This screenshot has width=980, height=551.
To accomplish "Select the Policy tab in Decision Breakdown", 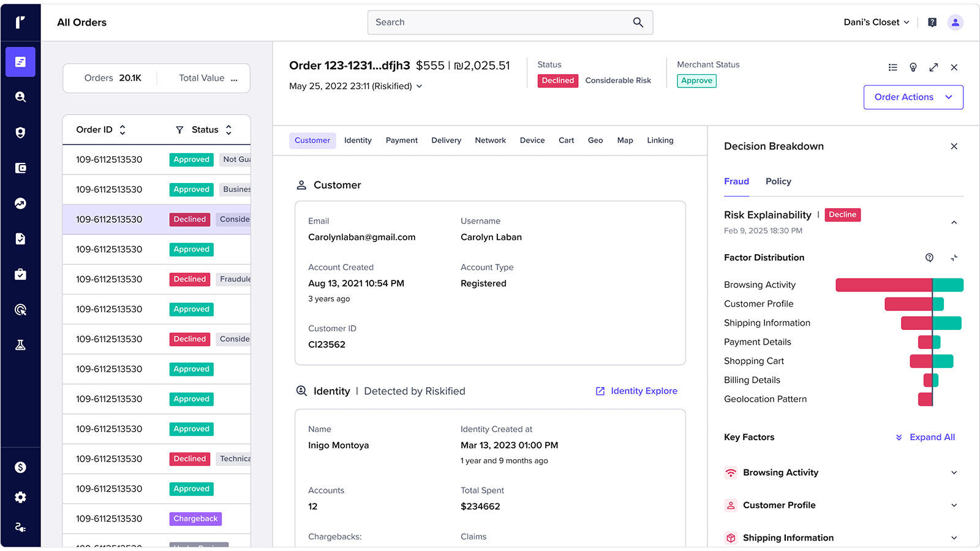I will coord(778,181).
